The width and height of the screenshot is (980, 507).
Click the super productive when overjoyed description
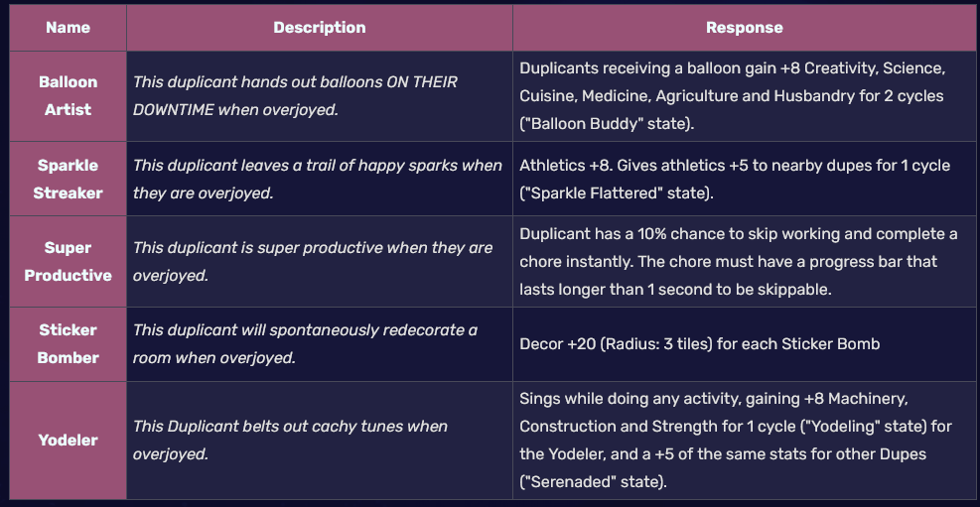pyautogui.click(x=313, y=262)
